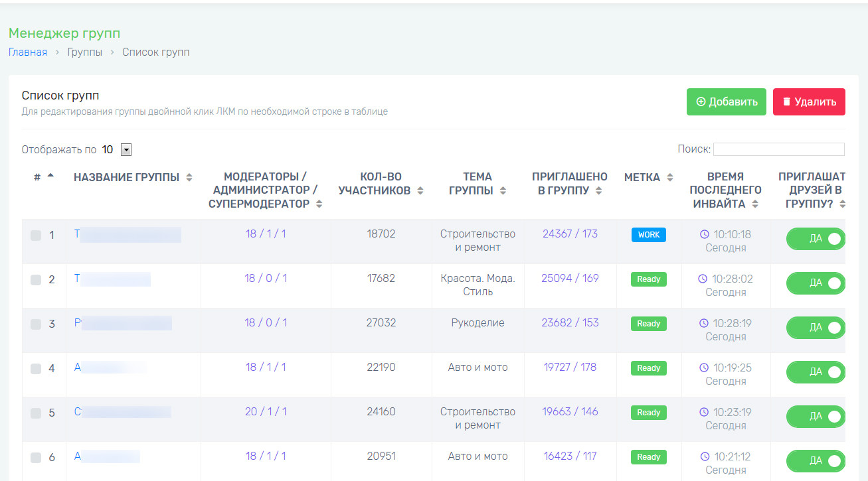Sort table by Метка column
Image resolution: width=868 pixels, height=481 pixels.
point(670,178)
